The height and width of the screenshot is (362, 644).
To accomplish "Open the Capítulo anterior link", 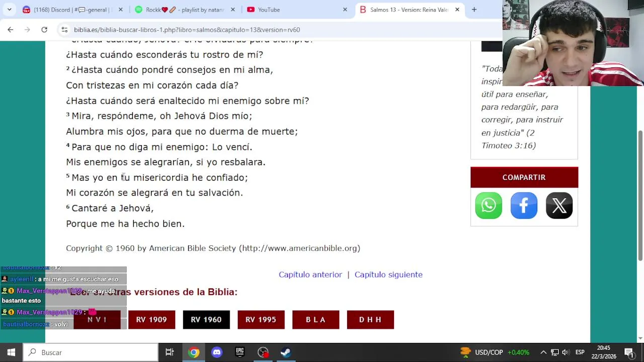I will click(310, 275).
